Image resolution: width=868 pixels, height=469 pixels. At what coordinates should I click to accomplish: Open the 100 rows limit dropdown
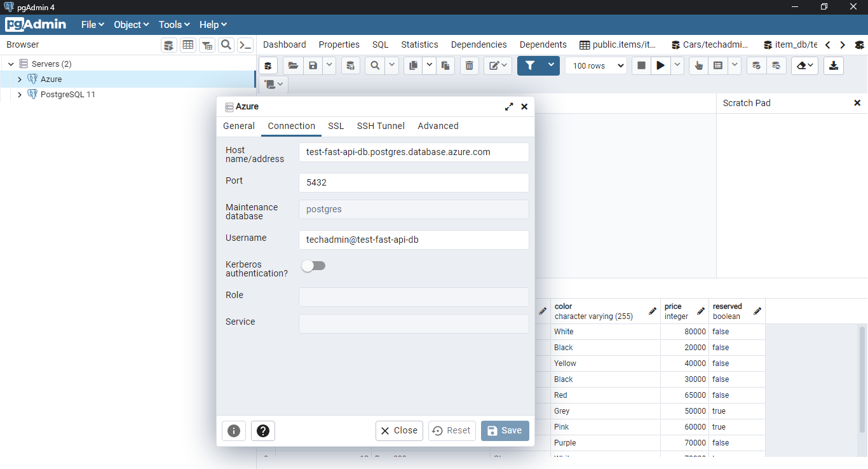point(595,65)
